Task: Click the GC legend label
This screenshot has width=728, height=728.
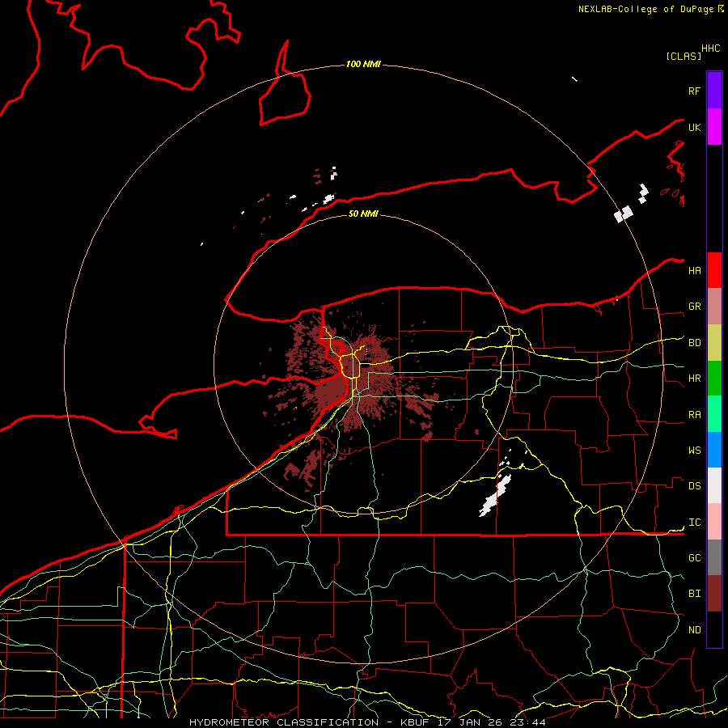Action: 695,557
